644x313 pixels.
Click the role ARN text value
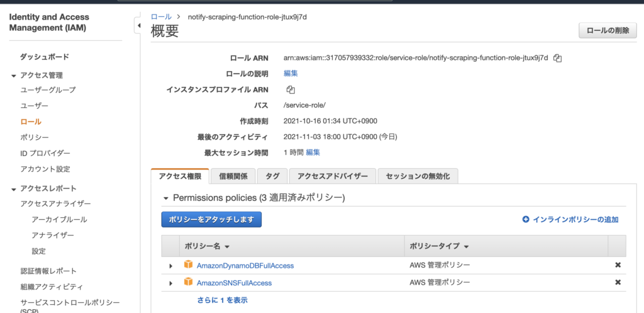416,58
